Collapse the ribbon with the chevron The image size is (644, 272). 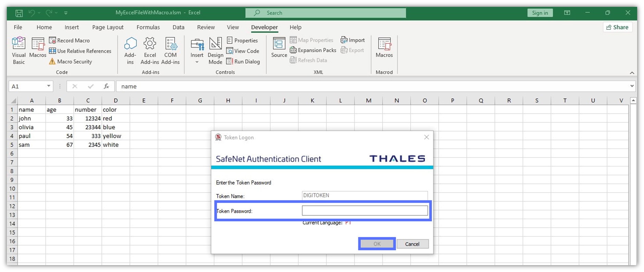click(632, 73)
